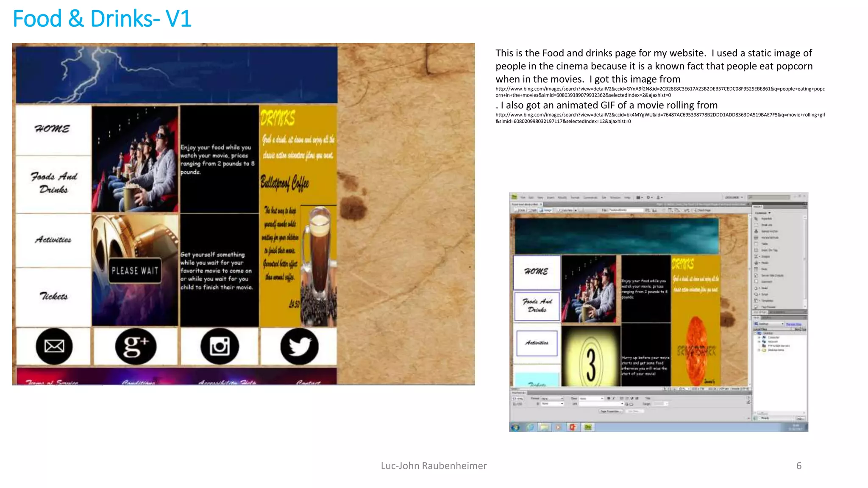
Task: Click the Windows Start orb in taskbar
Action: [515, 427]
